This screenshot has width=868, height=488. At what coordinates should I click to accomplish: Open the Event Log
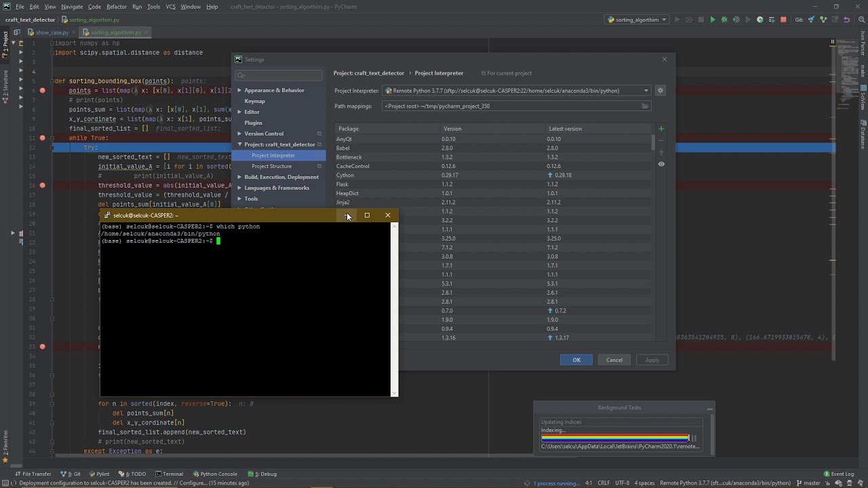coord(838,474)
